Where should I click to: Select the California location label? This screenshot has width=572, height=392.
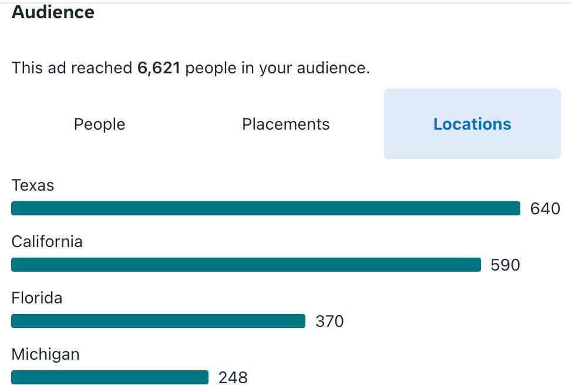point(47,242)
